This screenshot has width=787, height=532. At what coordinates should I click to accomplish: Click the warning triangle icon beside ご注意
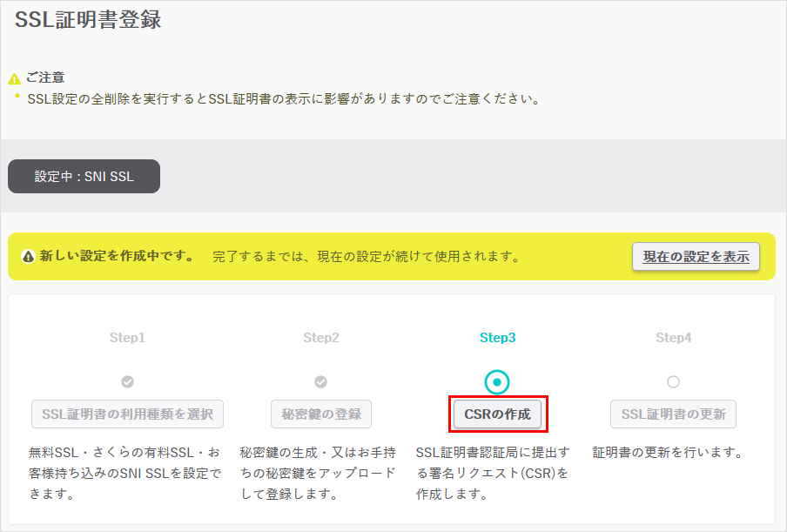[14, 79]
